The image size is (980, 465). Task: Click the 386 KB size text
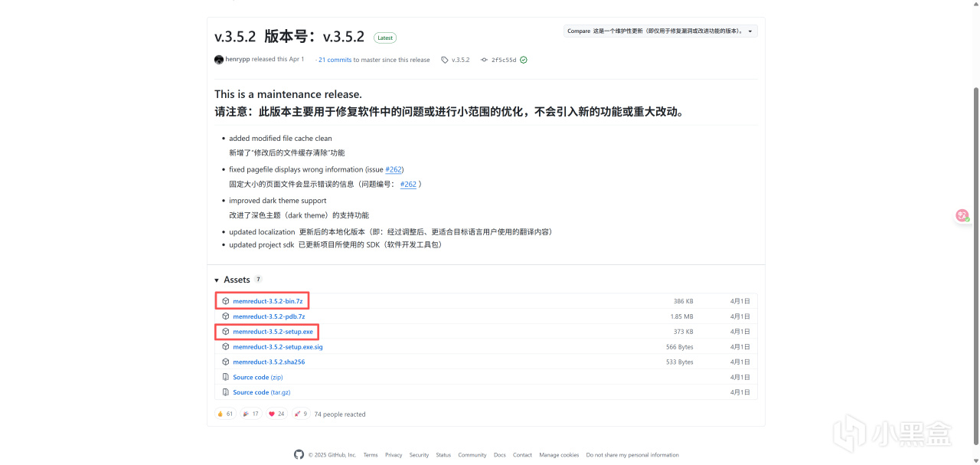tap(684, 301)
